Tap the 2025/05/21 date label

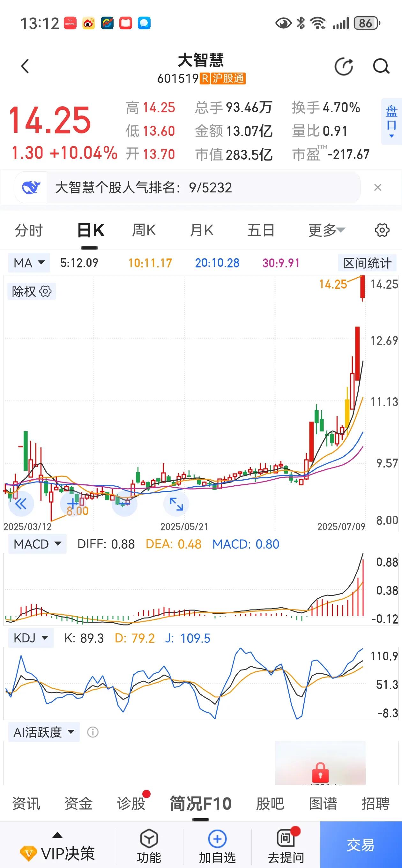point(184,527)
